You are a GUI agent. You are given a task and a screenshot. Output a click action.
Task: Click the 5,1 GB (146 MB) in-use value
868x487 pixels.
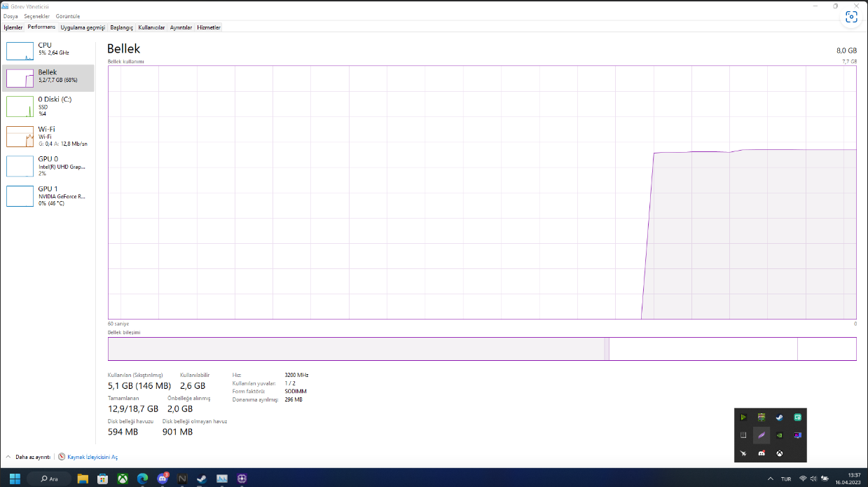tap(139, 385)
